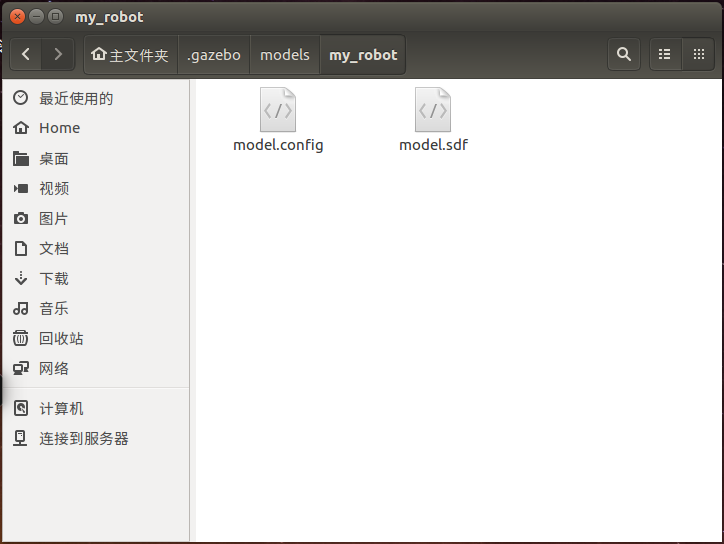Image resolution: width=724 pixels, height=544 pixels.
Task: Browse 网络 in the sidebar
Action: tap(96, 369)
